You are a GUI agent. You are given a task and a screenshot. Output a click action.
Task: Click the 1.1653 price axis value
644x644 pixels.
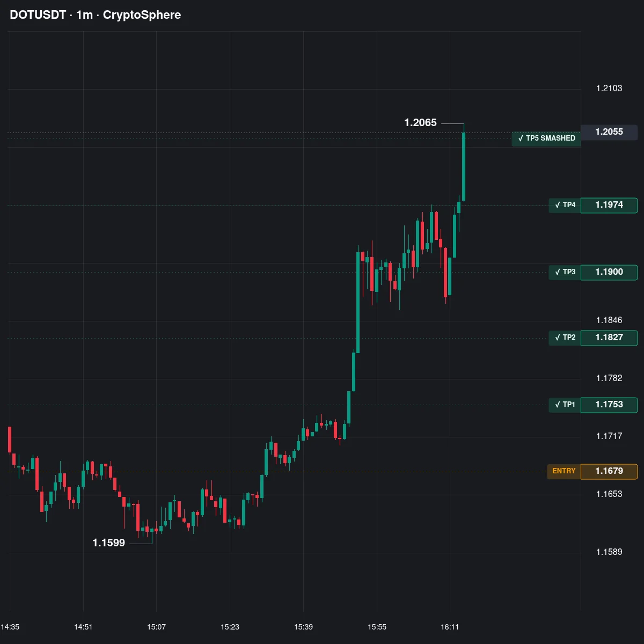tap(609, 494)
